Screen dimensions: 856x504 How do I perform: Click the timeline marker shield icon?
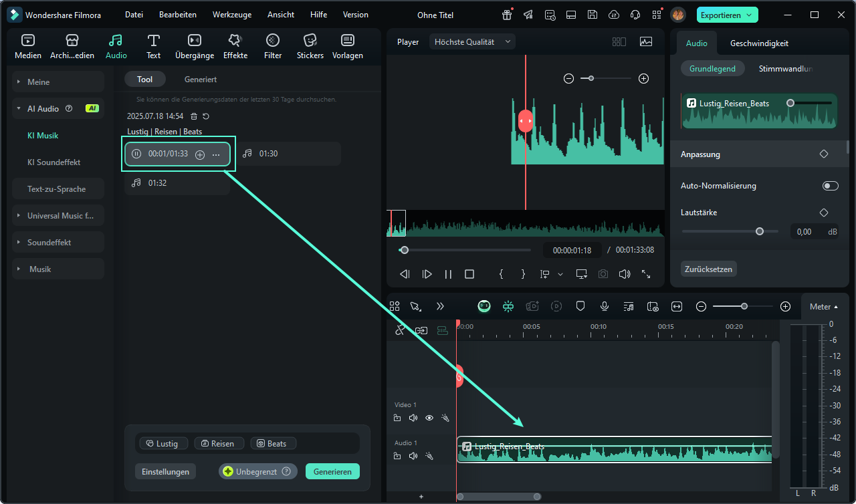pyautogui.click(x=580, y=306)
